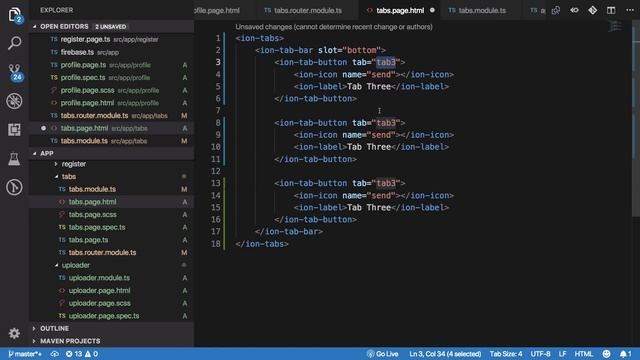Click the master branch indicator in status bar
Screen dimensions: 640x360
[25, 354]
